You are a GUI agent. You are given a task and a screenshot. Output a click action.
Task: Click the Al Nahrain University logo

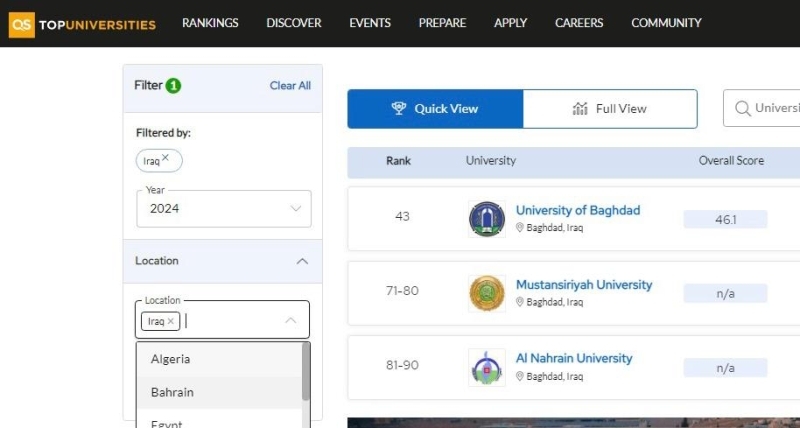click(487, 367)
